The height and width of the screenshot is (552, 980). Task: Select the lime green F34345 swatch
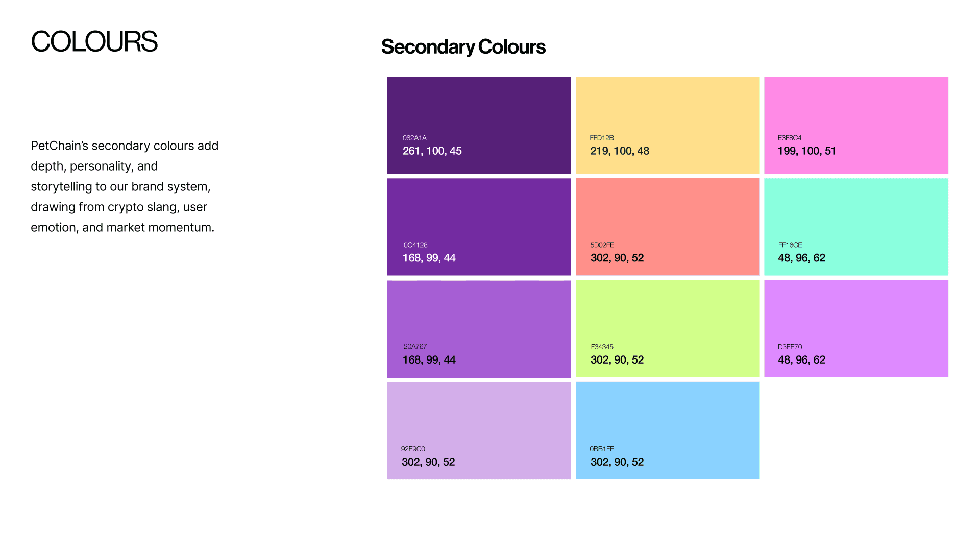(x=668, y=329)
